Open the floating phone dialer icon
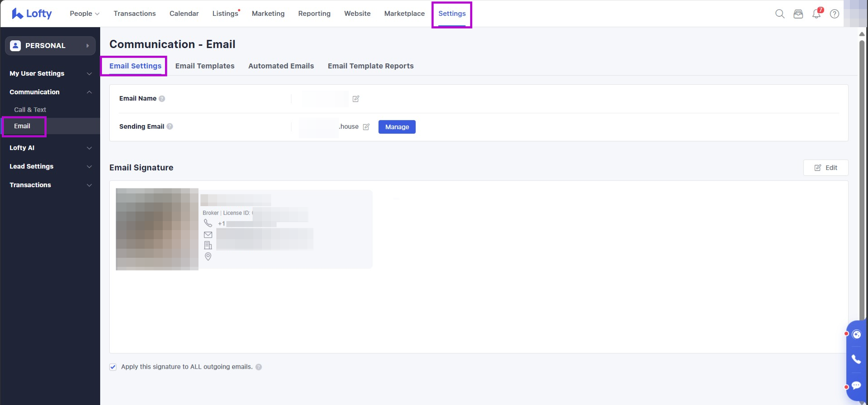This screenshot has height=405, width=868. (x=856, y=359)
